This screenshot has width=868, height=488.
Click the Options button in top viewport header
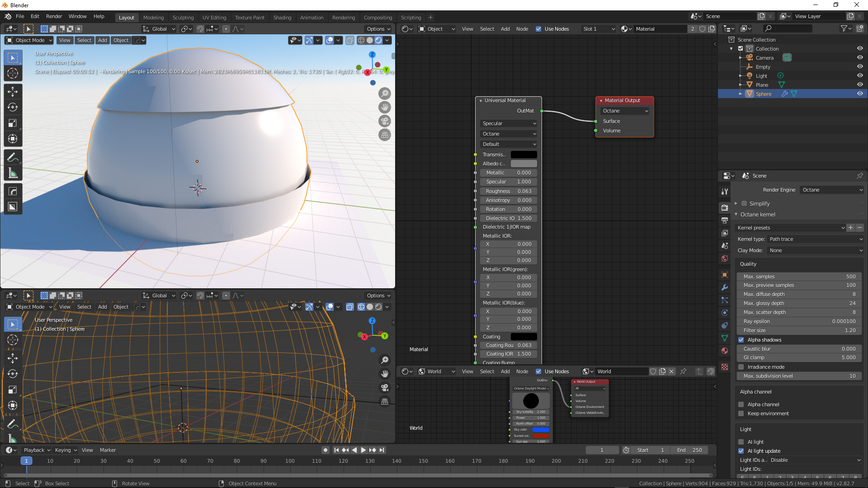[378, 29]
